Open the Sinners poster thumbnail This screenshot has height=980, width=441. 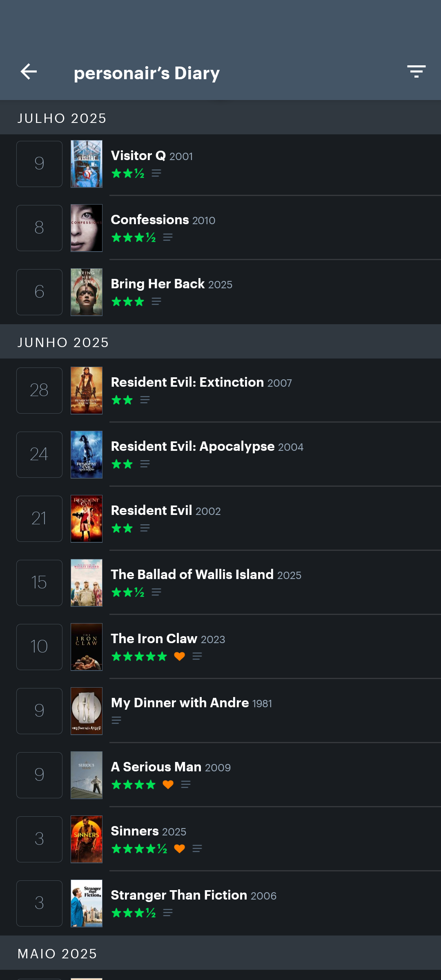click(x=87, y=839)
